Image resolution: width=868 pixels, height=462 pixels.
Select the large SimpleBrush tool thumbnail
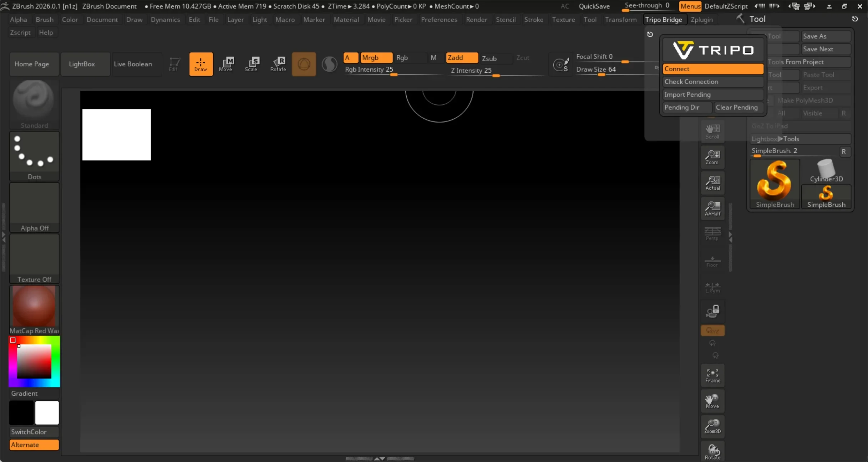[775, 184]
